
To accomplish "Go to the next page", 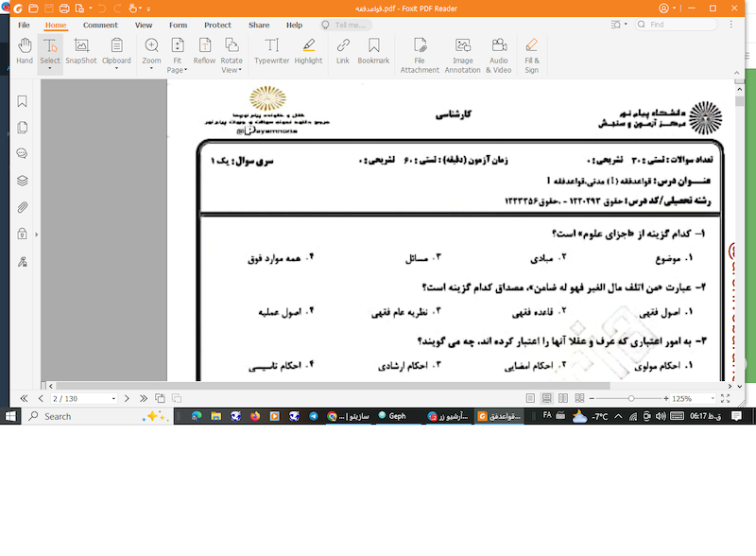I will [x=127, y=398].
